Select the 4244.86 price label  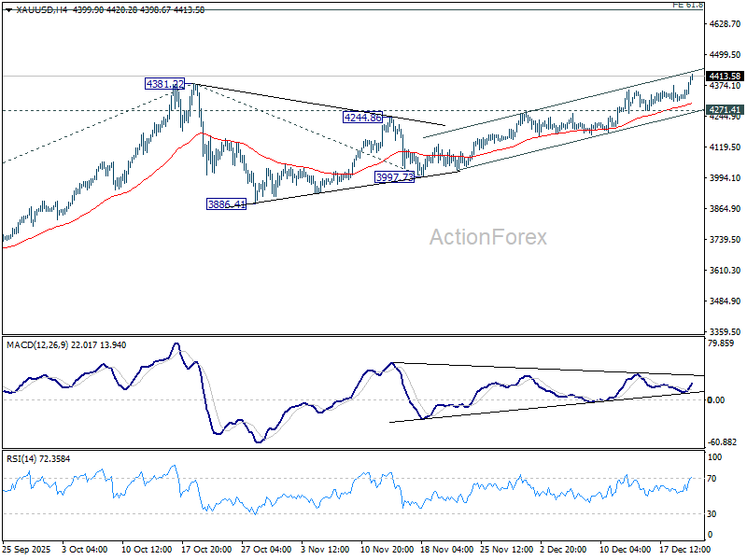[x=362, y=118]
